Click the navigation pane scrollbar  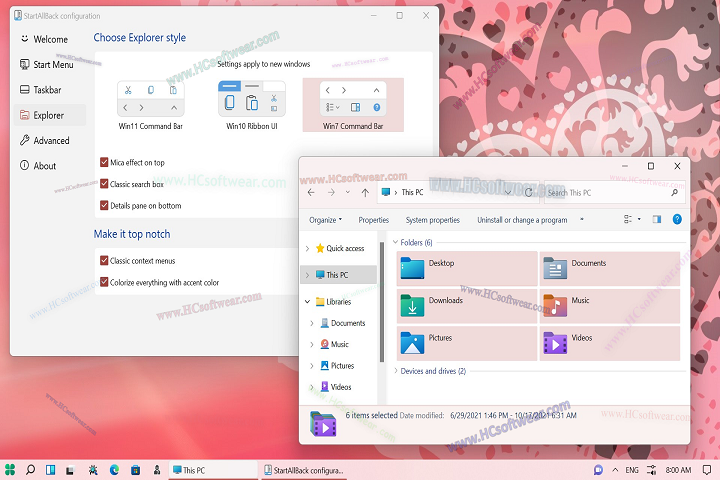click(x=382, y=302)
